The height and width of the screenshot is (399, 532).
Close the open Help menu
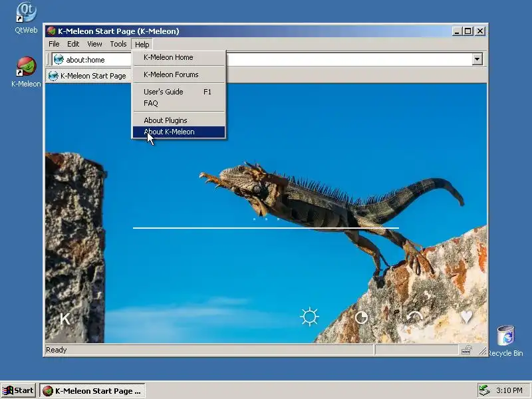tap(142, 45)
